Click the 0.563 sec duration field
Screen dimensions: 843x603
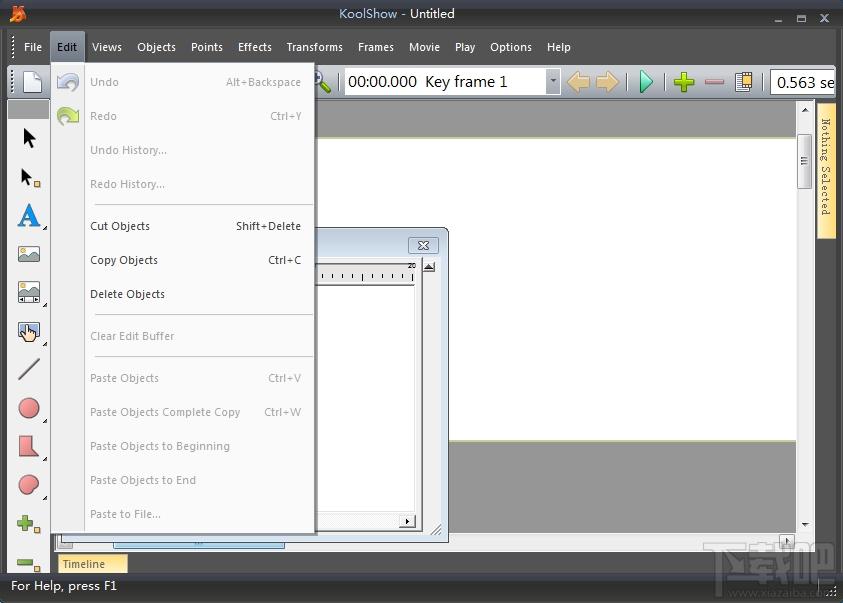coord(803,82)
